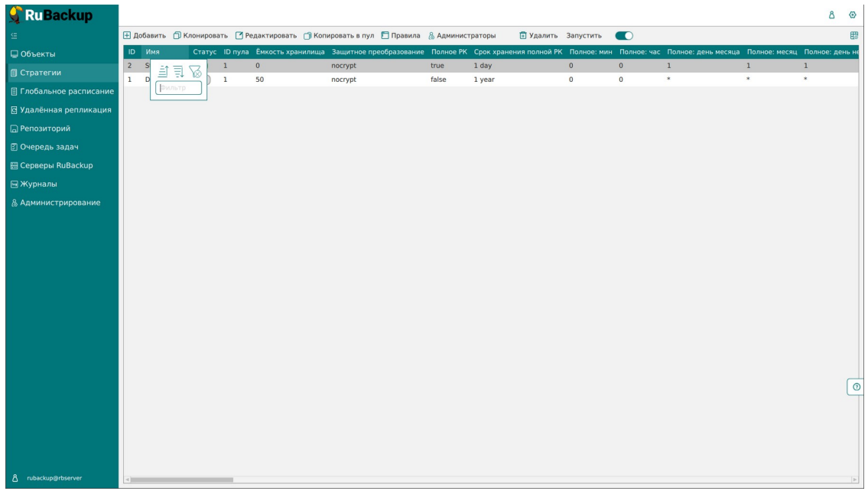868x491 pixels.
Task: Click the scrollbar left arrow
Action: (x=127, y=480)
